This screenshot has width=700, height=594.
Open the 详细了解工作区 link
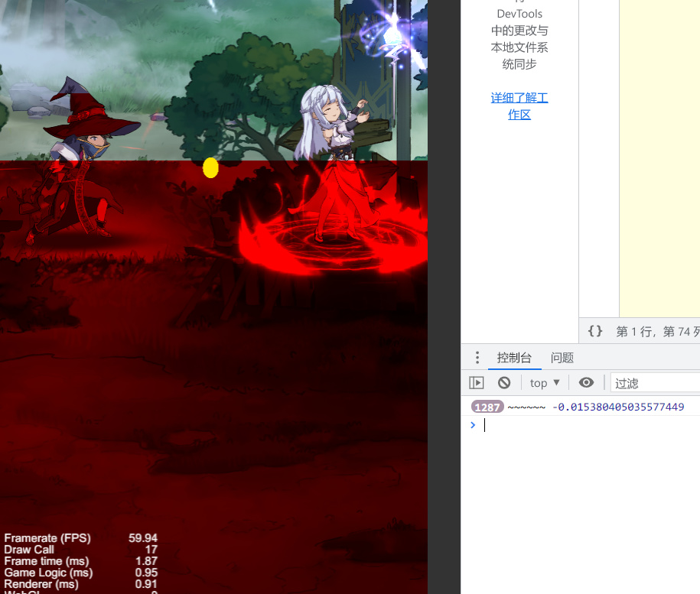click(519, 106)
